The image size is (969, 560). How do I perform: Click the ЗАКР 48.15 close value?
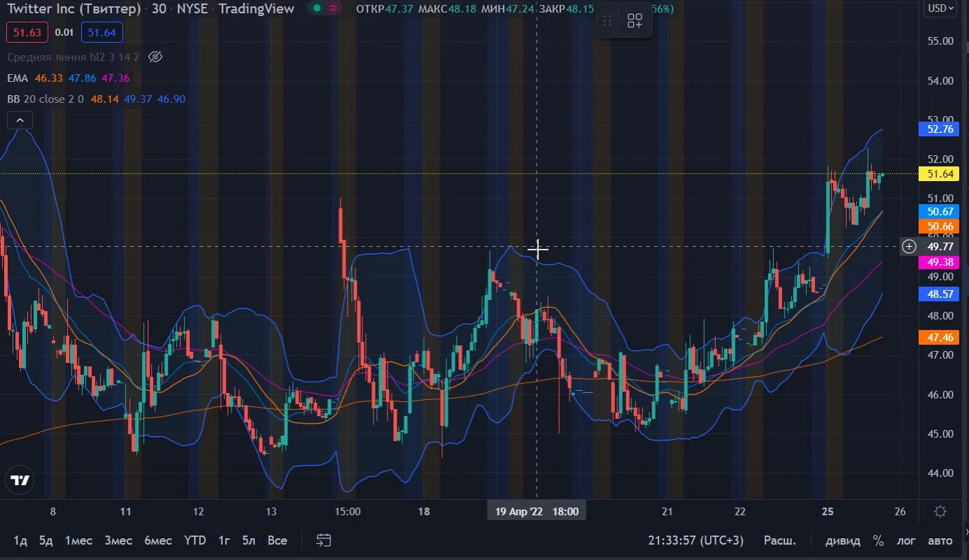(565, 9)
